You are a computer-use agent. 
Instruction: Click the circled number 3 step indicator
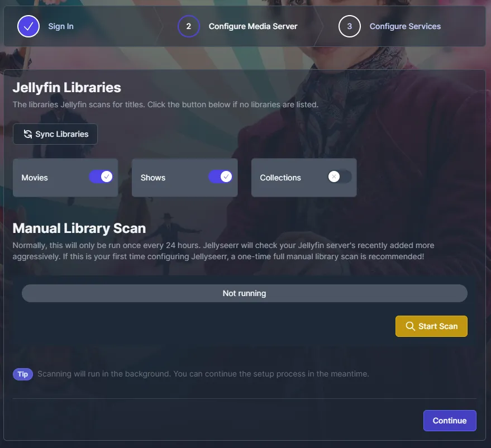point(350,26)
